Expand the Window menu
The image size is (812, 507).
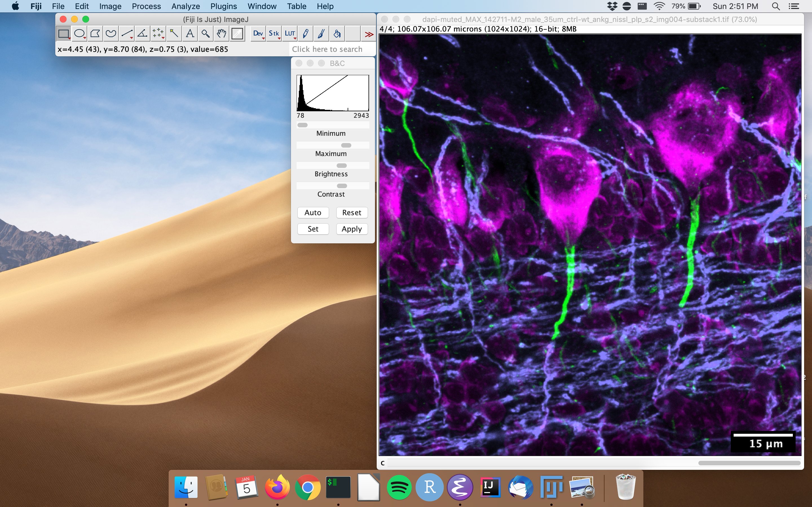tap(263, 6)
